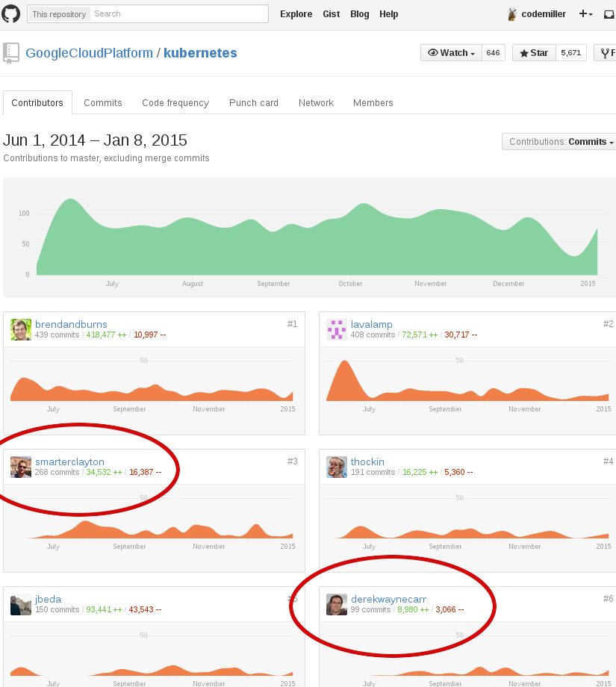Open Explore in the top navigation

[x=296, y=14]
